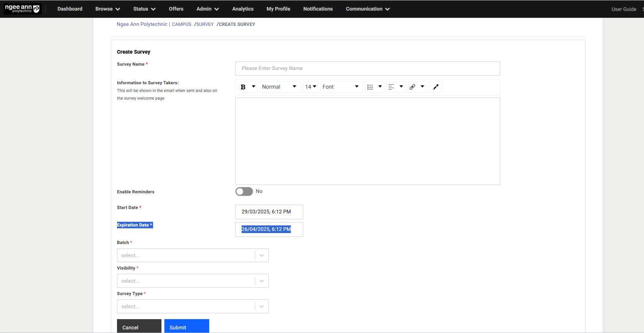644x333 pixels.
Task: Click the Bold formatting icon
Action: point(243,87)
